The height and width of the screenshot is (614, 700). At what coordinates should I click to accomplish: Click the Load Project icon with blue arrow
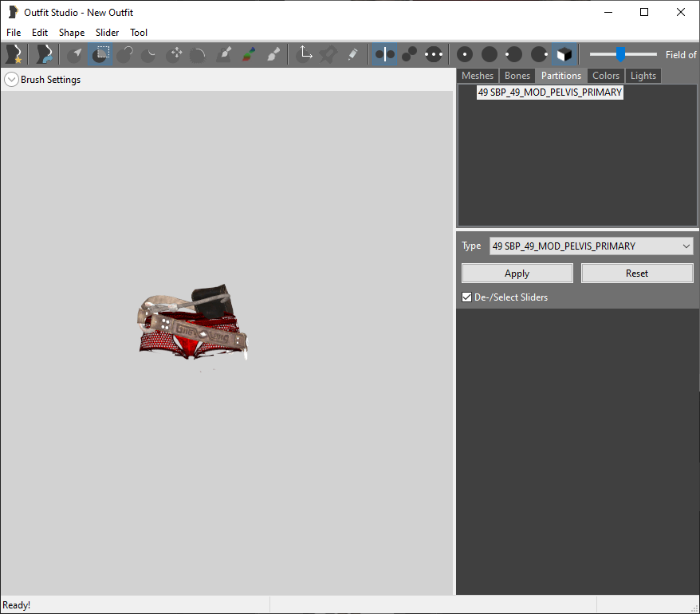tap(44, 54)
